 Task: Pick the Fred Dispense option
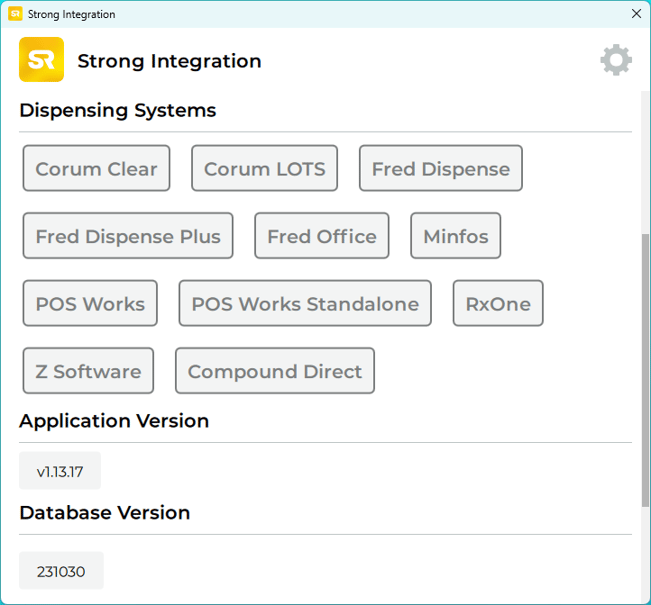(x=441, y=168)
